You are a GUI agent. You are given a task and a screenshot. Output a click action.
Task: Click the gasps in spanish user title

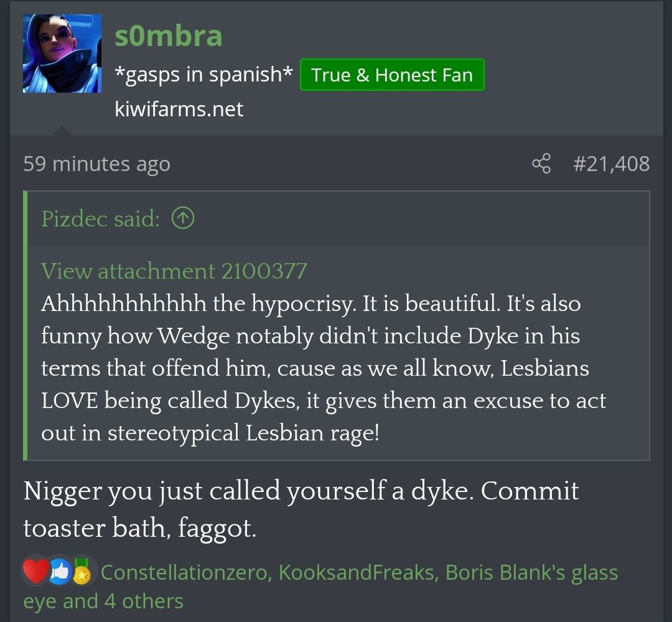pos(204,75)
